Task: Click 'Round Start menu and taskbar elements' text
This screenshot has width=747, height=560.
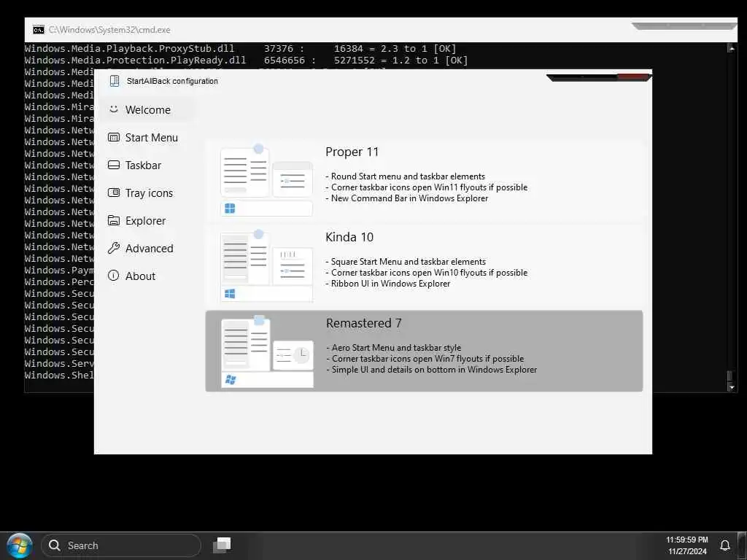Action: [x=408, y=176]
